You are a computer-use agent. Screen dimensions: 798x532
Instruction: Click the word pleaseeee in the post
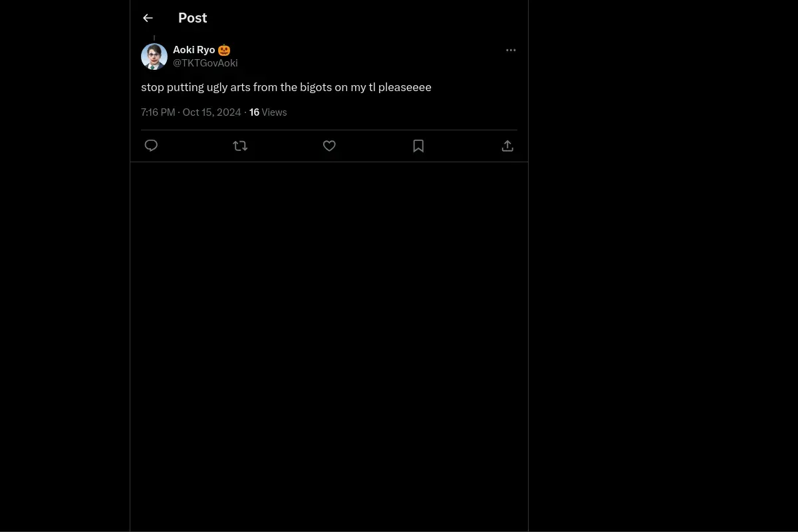click(405, 87)
